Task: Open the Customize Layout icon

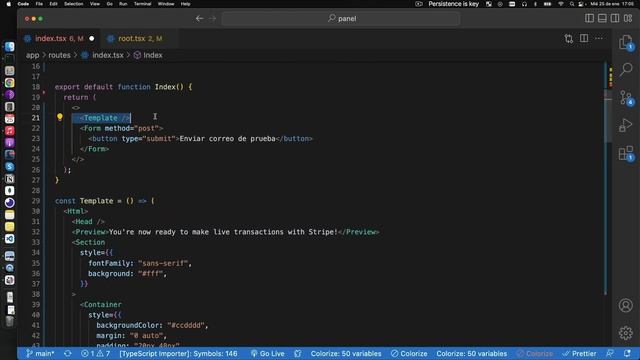Action: pyautogui.click(x=628, y=18)
